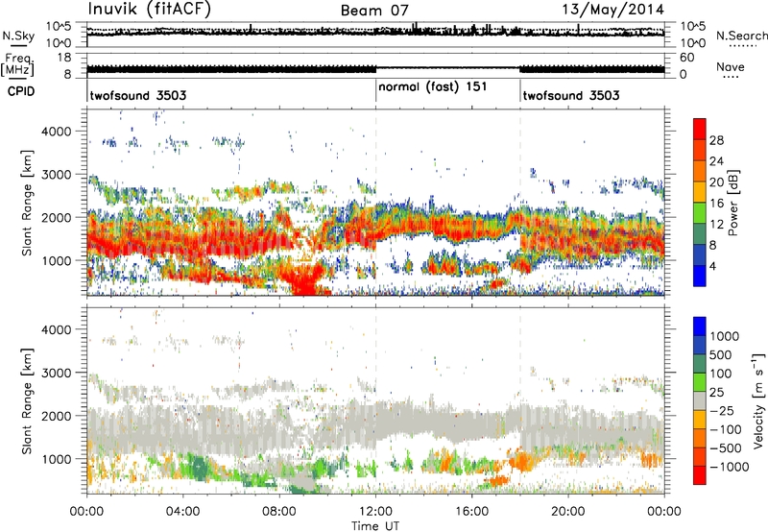
Task: Click the "4000" tick on power panel axis
Action: pos(56,132)
